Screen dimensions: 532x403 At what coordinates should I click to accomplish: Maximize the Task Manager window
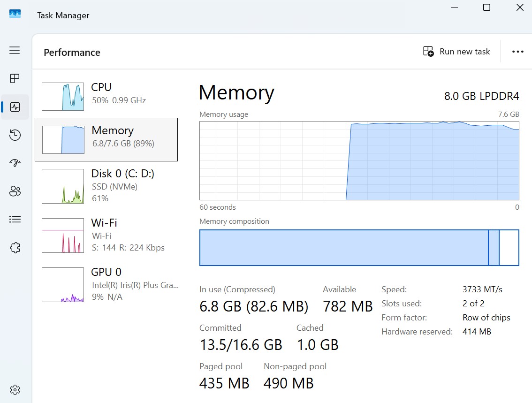486,8
